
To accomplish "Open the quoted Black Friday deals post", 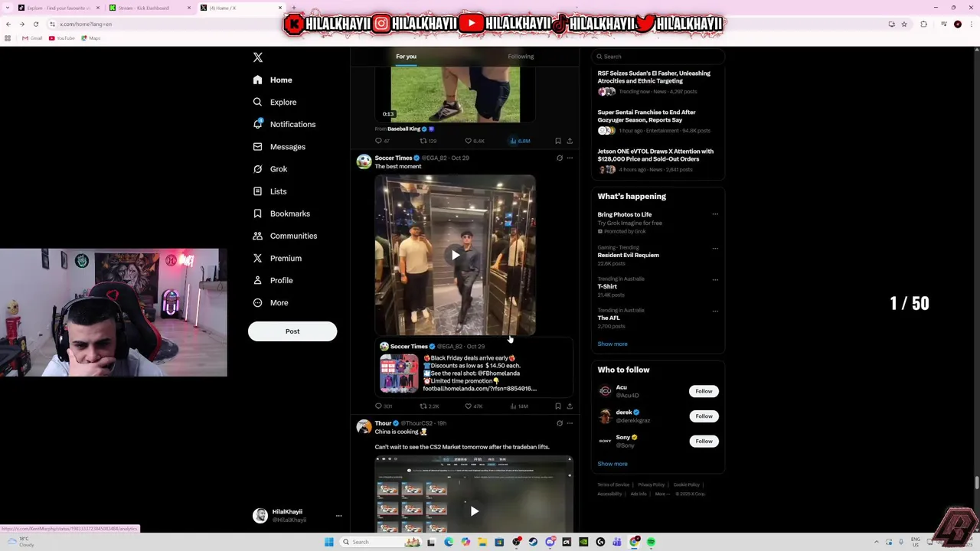I will click(474, 368).
